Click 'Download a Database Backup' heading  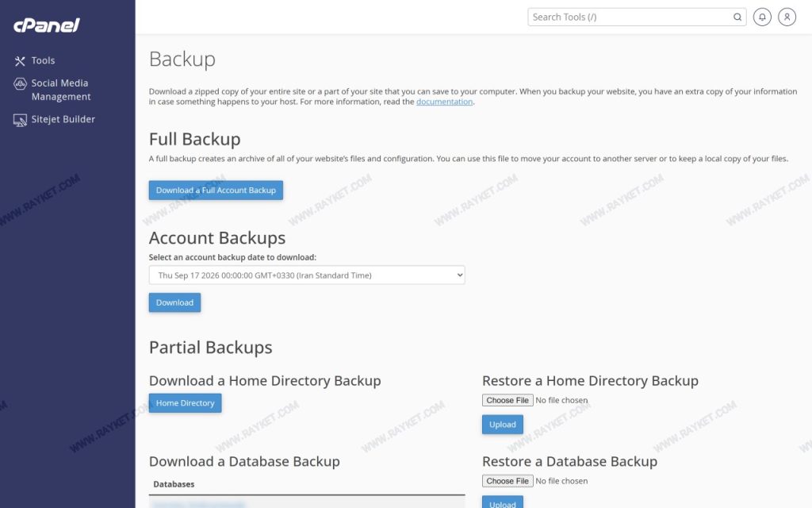coord(244,462)
